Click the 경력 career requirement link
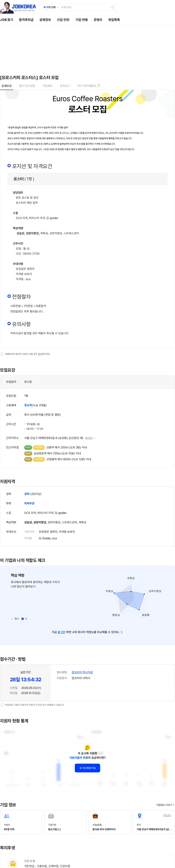The width and height of the screenshot is (175, 868). (x=27, y=494)
